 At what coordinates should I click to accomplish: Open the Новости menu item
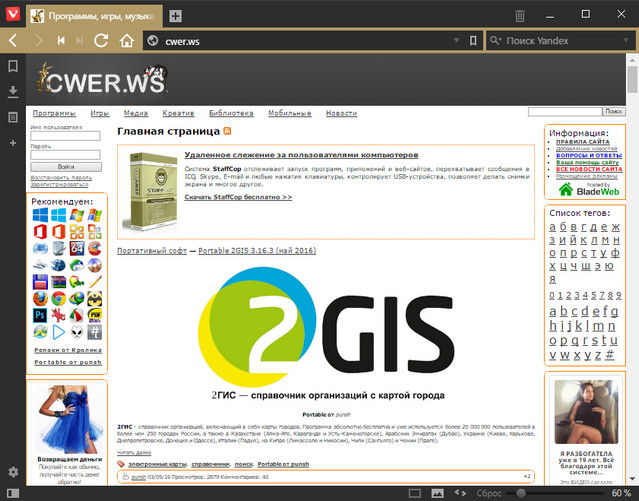(341, 113)
